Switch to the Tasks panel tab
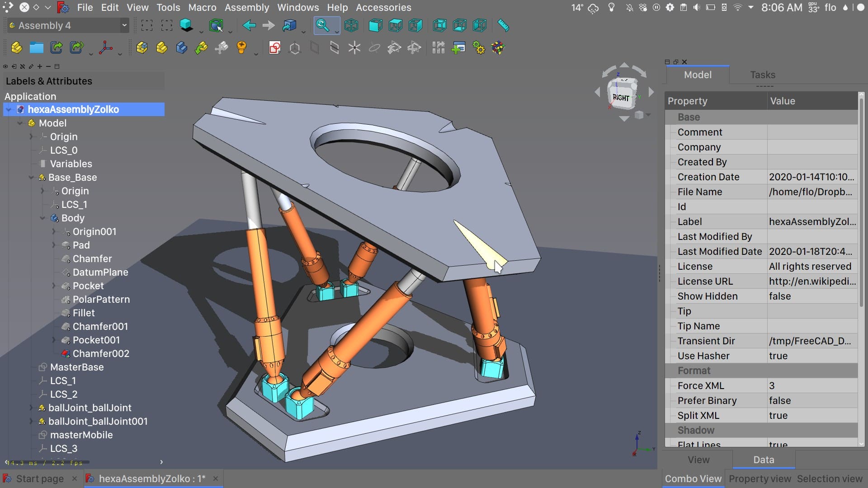 (763, 75)
